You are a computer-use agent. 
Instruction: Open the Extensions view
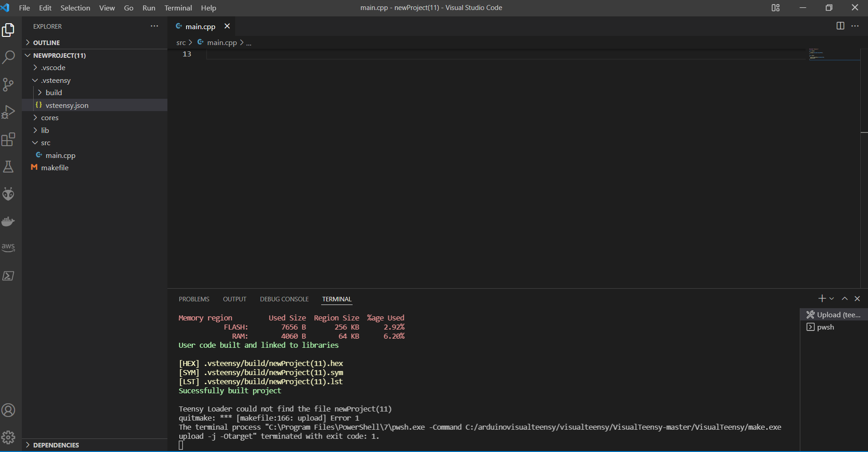point(8,139)
